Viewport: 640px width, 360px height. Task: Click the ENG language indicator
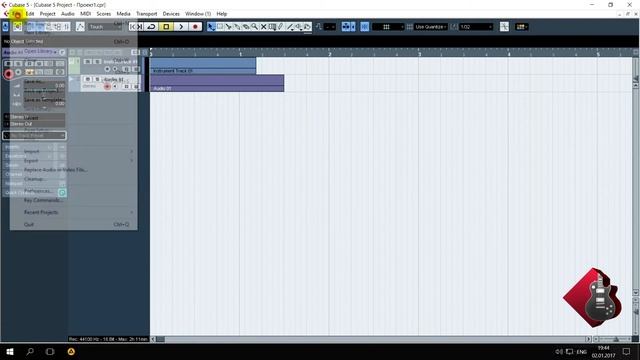tap(582, 351)
